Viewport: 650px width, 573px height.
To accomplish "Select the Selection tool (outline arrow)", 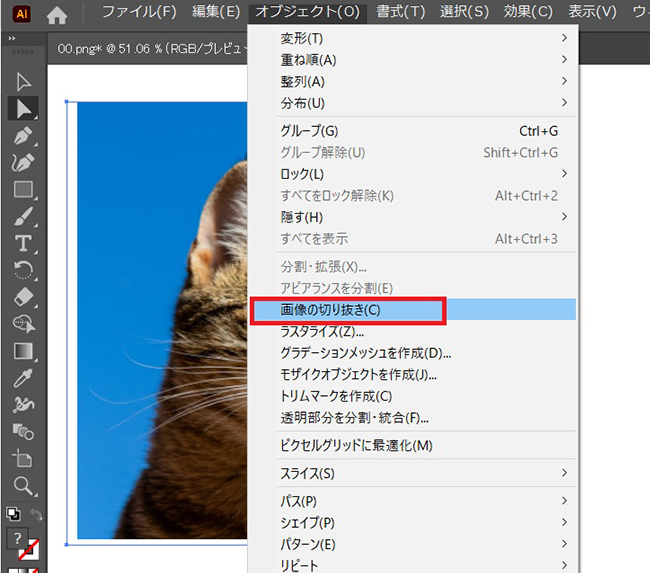I will (24, 82).
